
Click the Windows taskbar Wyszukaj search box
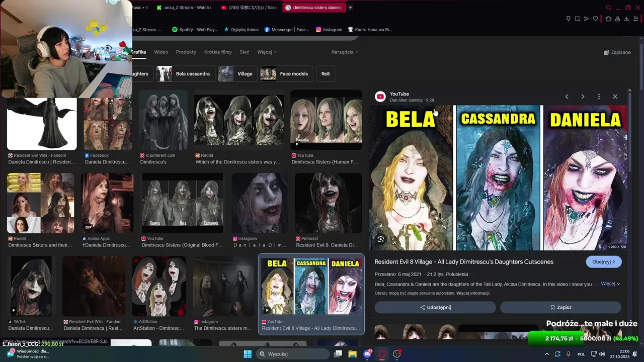click(x=293, y=354)
